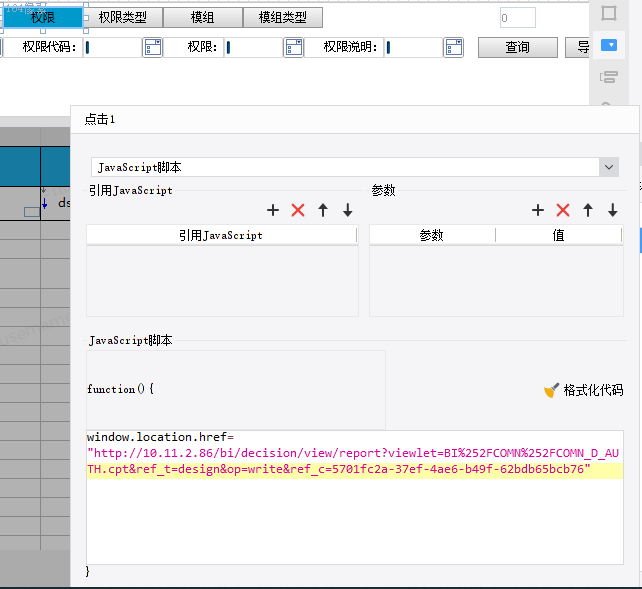Open the JavaScript脚本 event type dropdown
Viewport: 642px width, 589px height.
609,167
